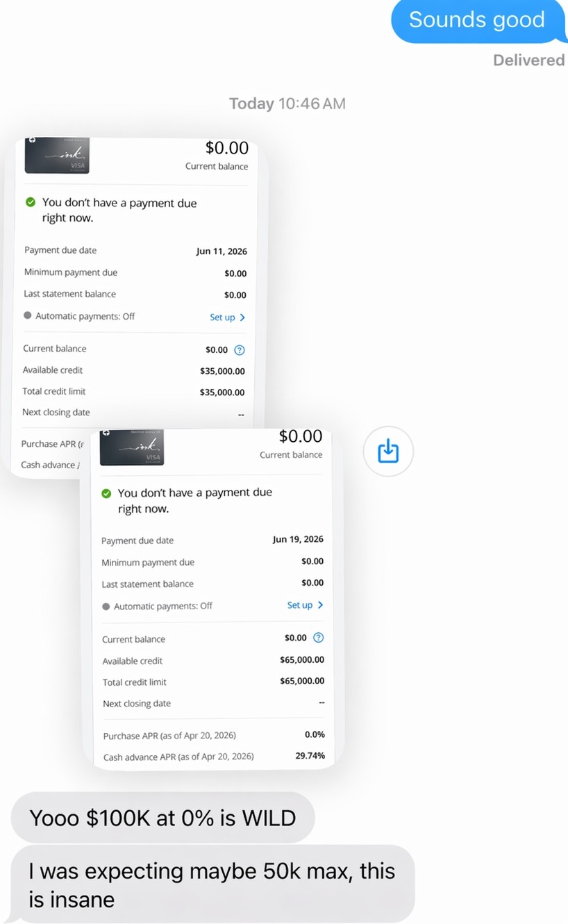Click the Ink Visa card image in first screenshot
The image size is (568, 924).
(58, 156)
